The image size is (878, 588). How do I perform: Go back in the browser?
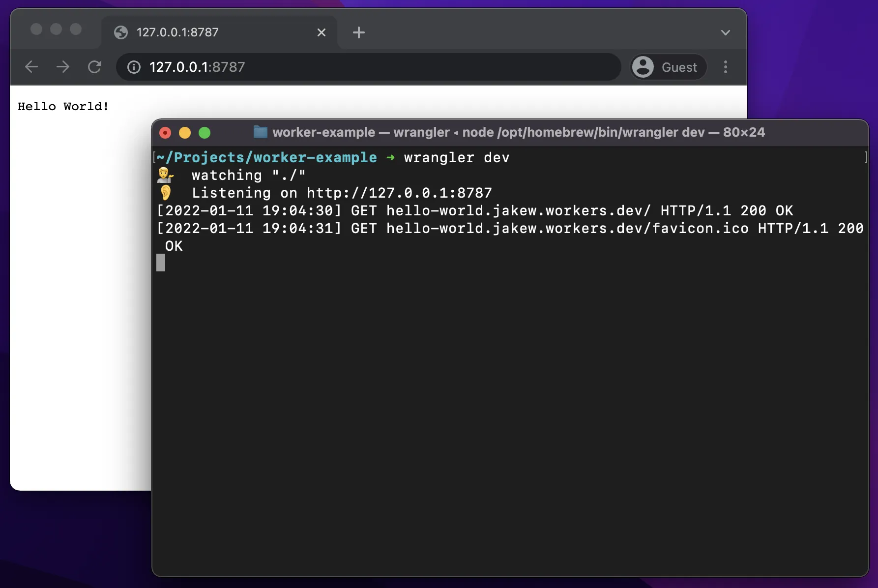coord(31,67)
